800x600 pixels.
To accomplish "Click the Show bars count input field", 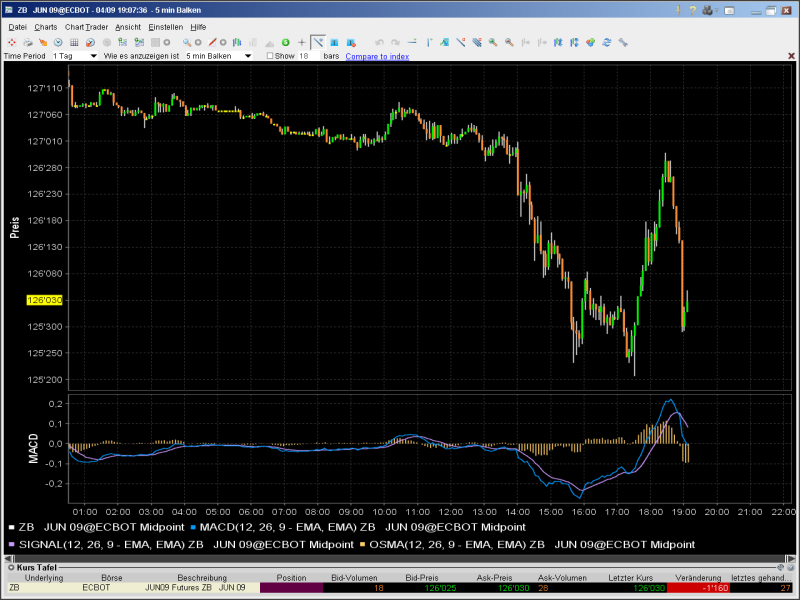I will 308,56.
